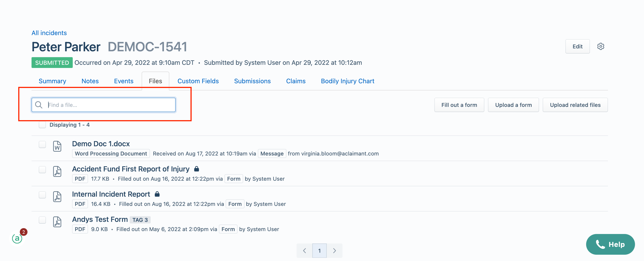Select the Files tab
644x261 pixels.
pyautogui.click(x=155, y=81)
